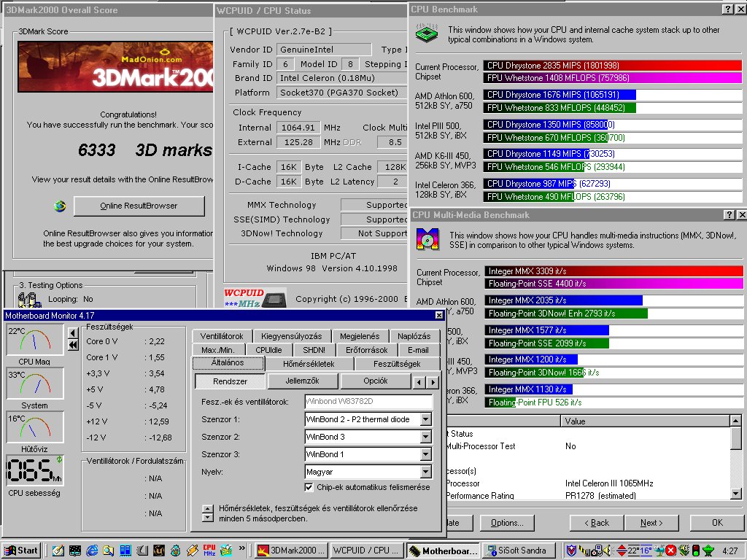The height and width of the screenshot is (560, 747).
Task: Open the Nyelv language dropdown
Action: [426, 472]
